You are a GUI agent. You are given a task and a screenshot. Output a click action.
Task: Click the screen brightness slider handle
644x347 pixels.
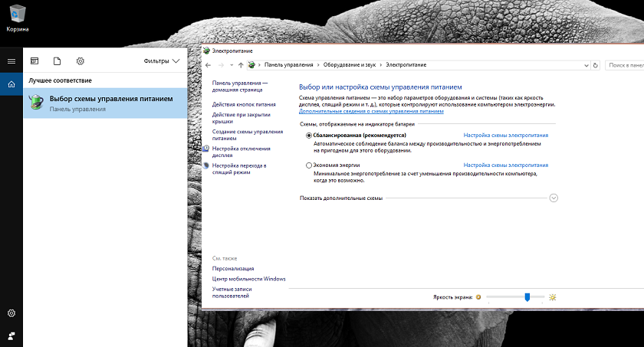click(x=527, y=296)
